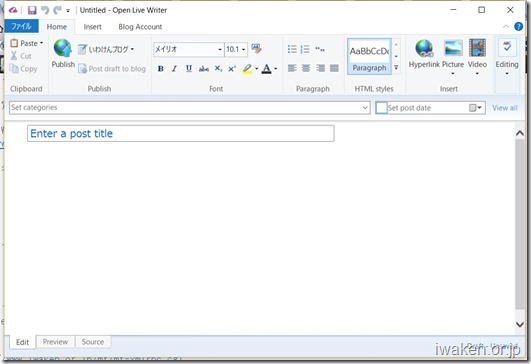Switch to the Edit view tab
531x364 pixels.
point(22,342)
